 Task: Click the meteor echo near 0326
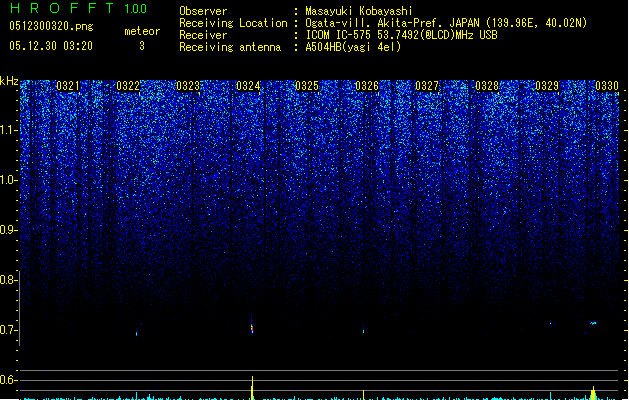click(363, 331)
